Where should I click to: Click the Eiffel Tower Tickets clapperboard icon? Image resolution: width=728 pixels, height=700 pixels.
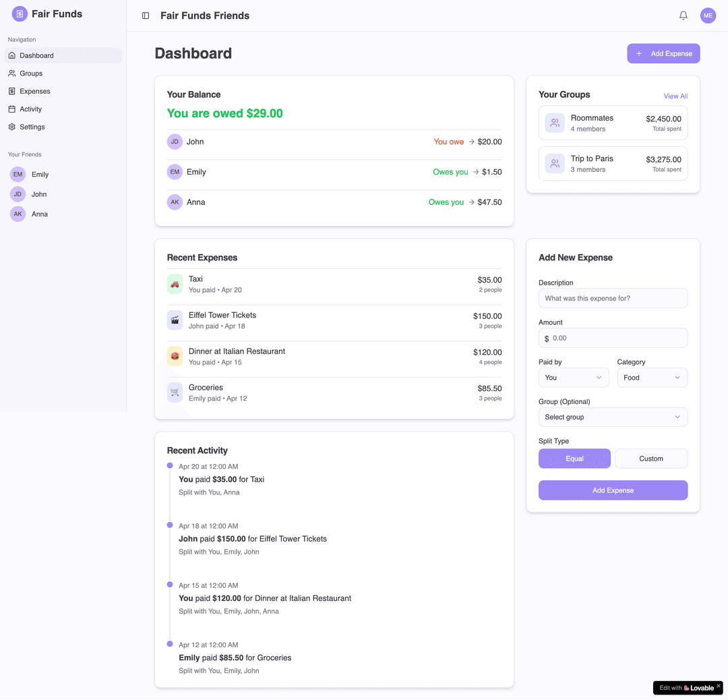coord(175,320)
